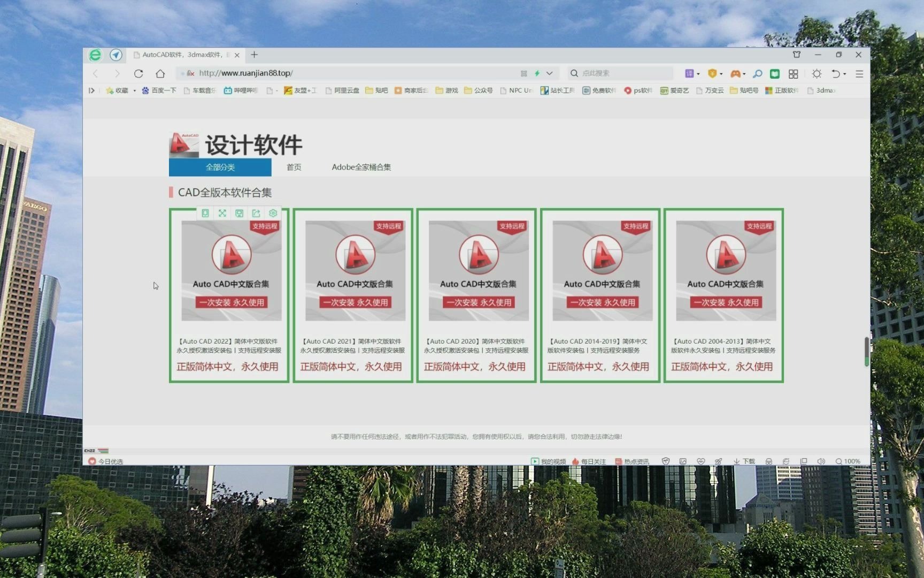Open 热点资讯 in the status bar
924x578 pixels.
(632, 461)
